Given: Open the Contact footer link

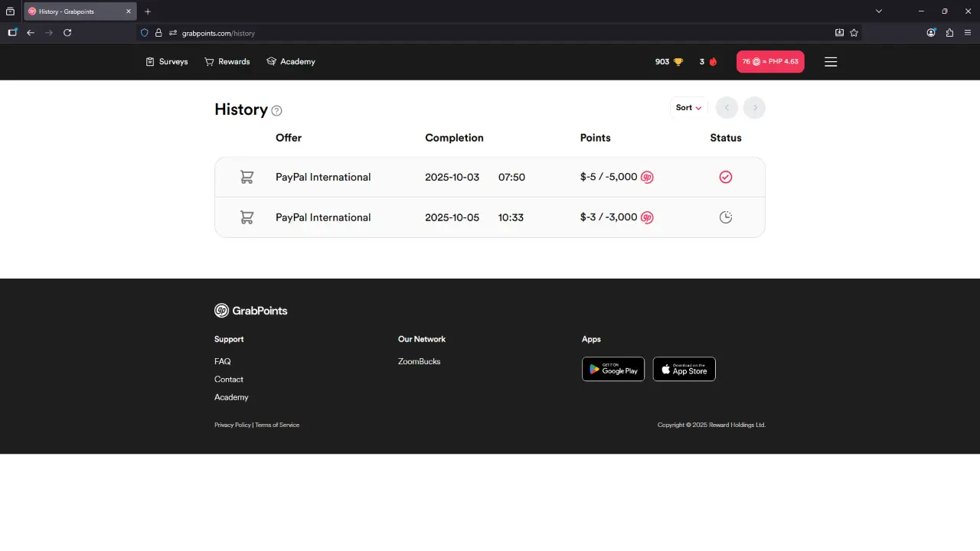Looking at the screenshot, I should tap(229, 380).
